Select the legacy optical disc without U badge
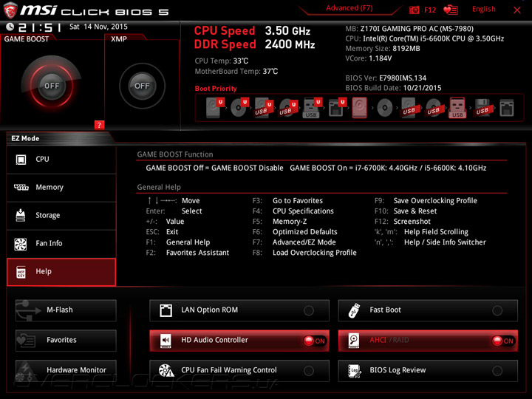Screen dimensions: 532x399 384,108
